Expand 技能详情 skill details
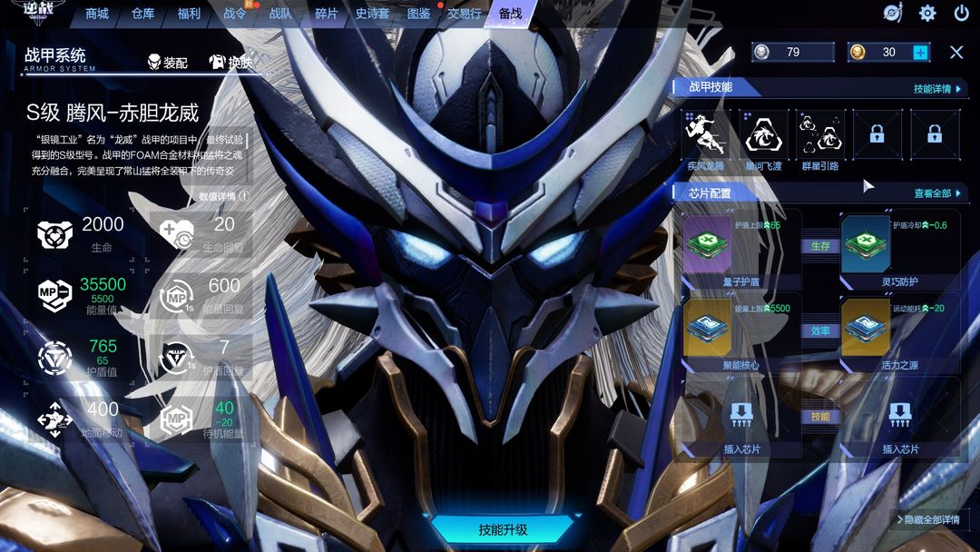Viewport: 980px width, 552px height. click(x=936, y=89)
